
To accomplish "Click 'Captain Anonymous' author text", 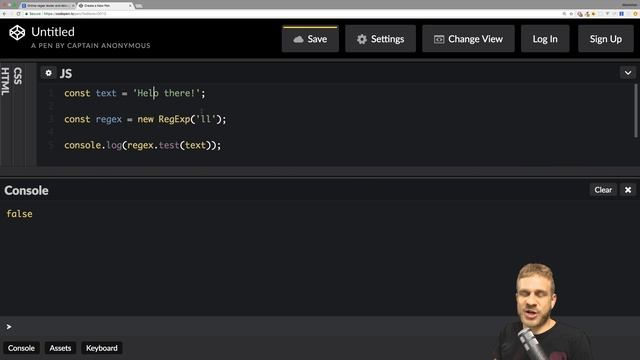I will pos(109,46).
